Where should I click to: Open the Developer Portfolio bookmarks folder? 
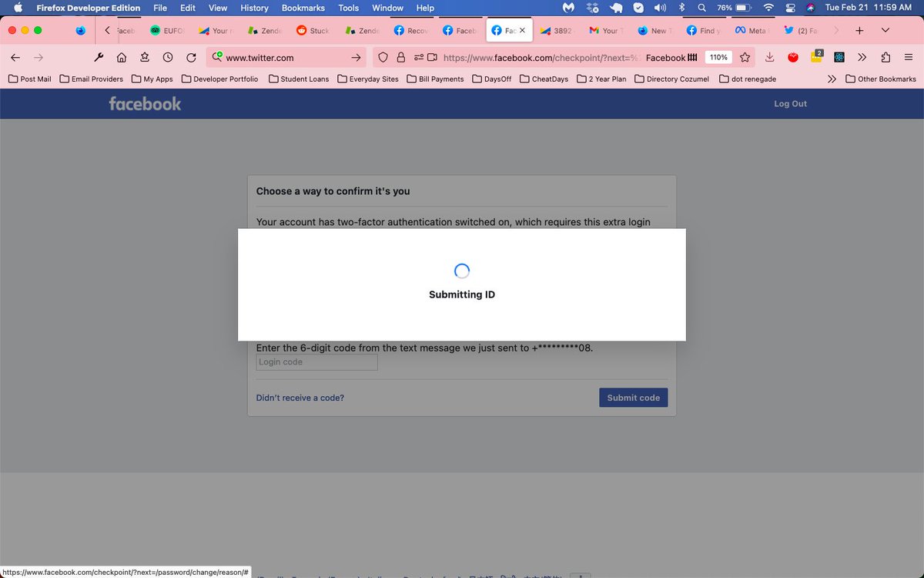[x=219, y=79]
